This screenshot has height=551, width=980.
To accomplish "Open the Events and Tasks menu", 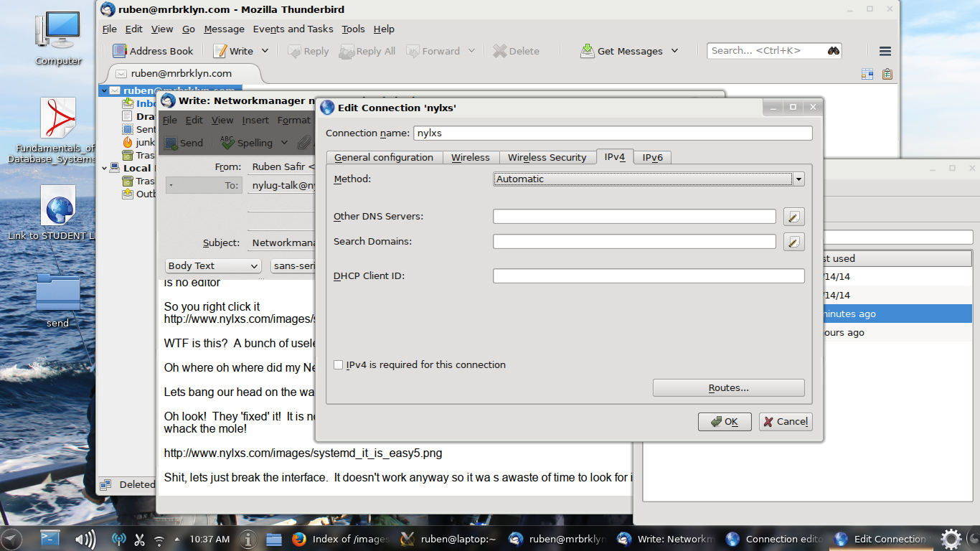I will (x=293, y=29).
